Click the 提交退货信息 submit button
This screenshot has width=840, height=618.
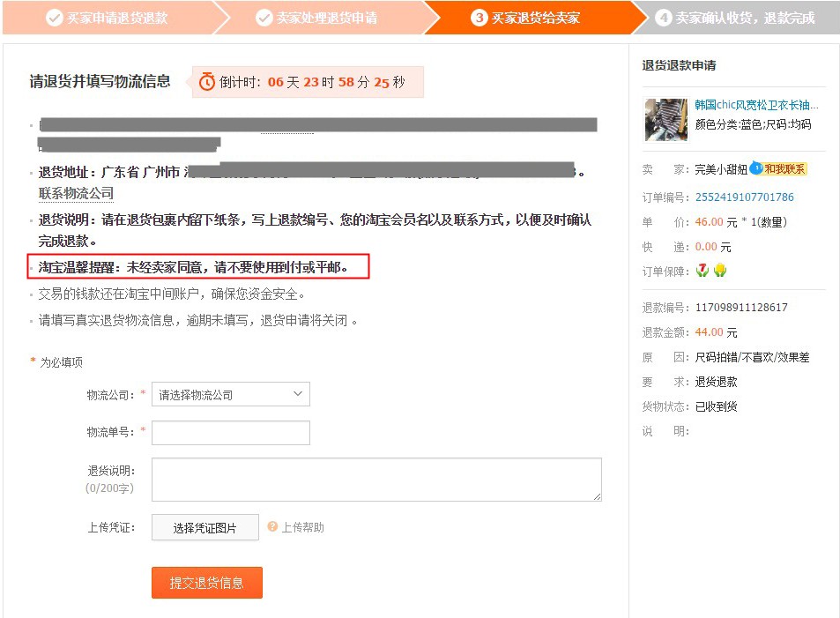tap(207, 583)
